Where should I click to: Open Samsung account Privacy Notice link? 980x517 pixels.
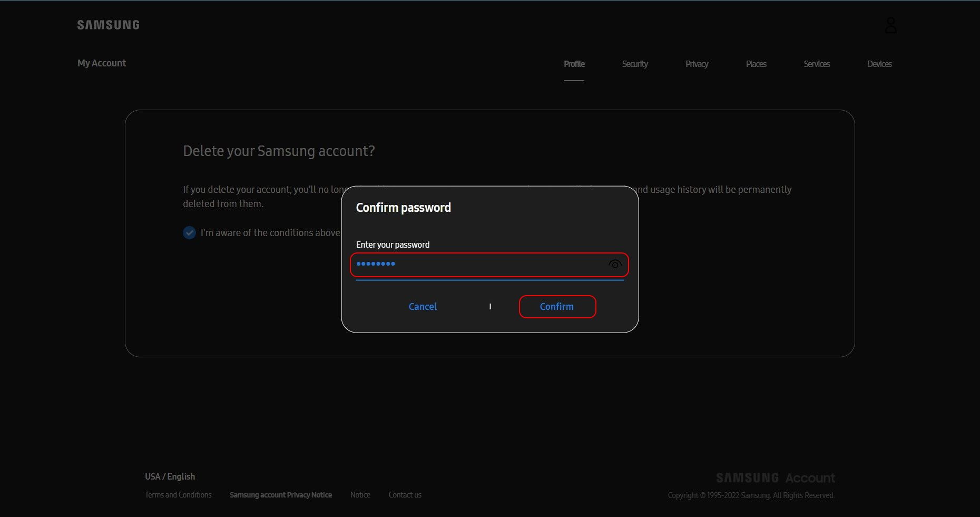280,495
